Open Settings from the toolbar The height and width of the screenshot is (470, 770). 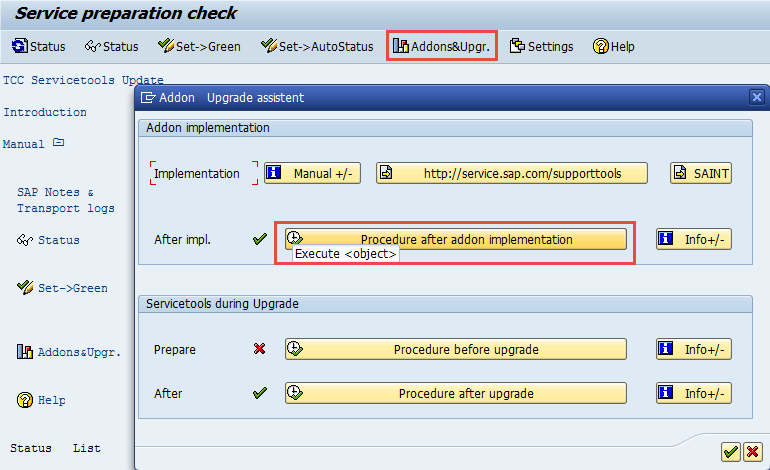coord(541,46)
